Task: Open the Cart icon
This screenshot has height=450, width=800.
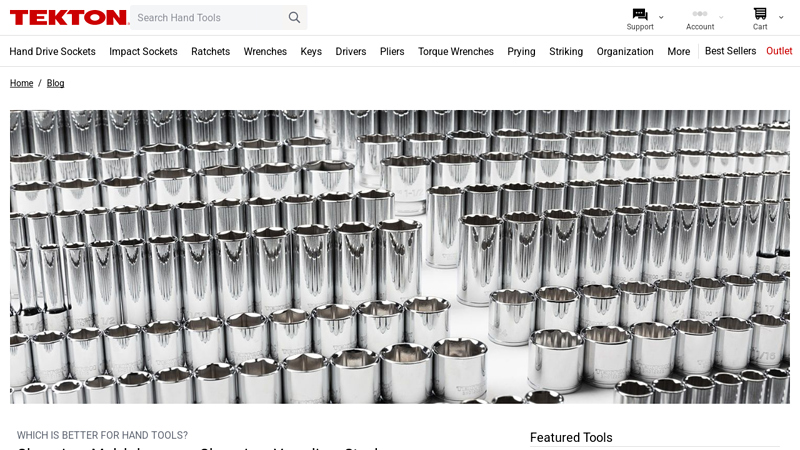Action: coord(760,14)
